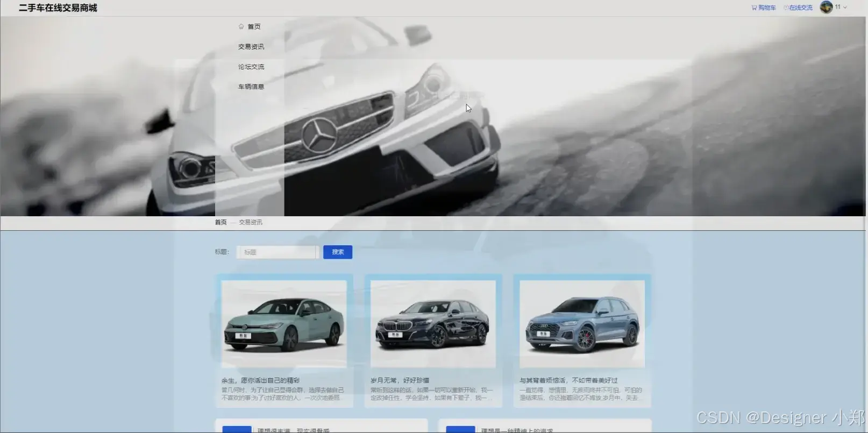This screenshot has width=868, height=433.
Task: Click the user avatar picture
Action: (826, 7)
